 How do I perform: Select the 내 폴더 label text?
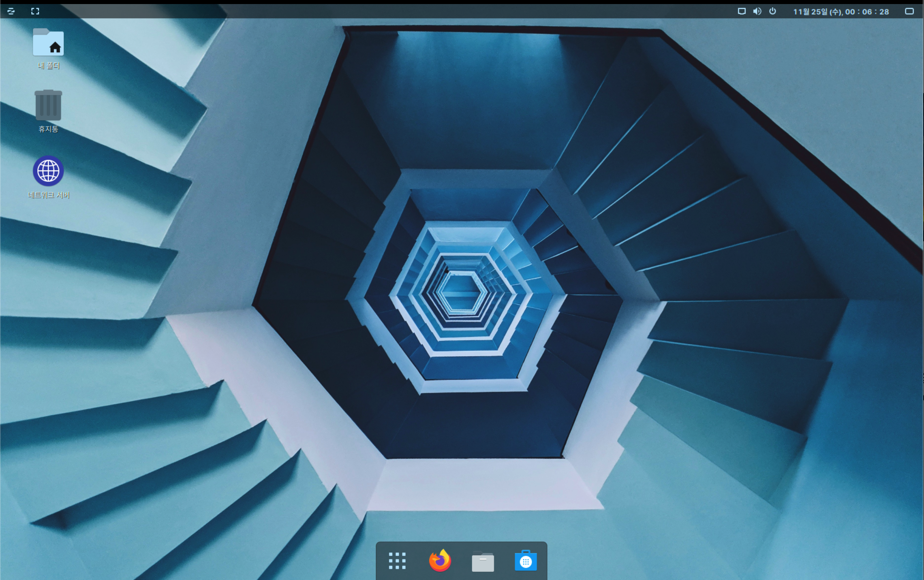49,66
